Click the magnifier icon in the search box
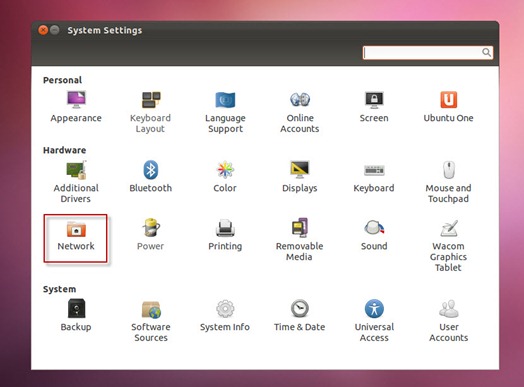This screenshot has height=387, width=524. click(486, 52)
